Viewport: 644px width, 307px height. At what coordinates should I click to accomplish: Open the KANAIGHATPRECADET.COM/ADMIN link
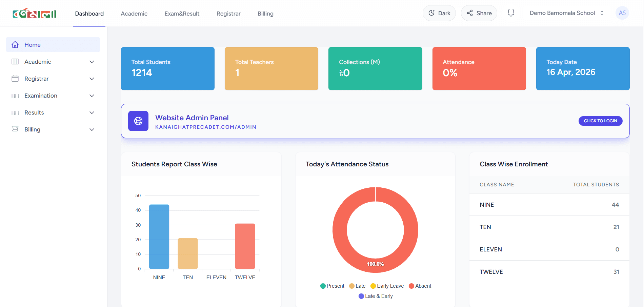pos(206,127)
